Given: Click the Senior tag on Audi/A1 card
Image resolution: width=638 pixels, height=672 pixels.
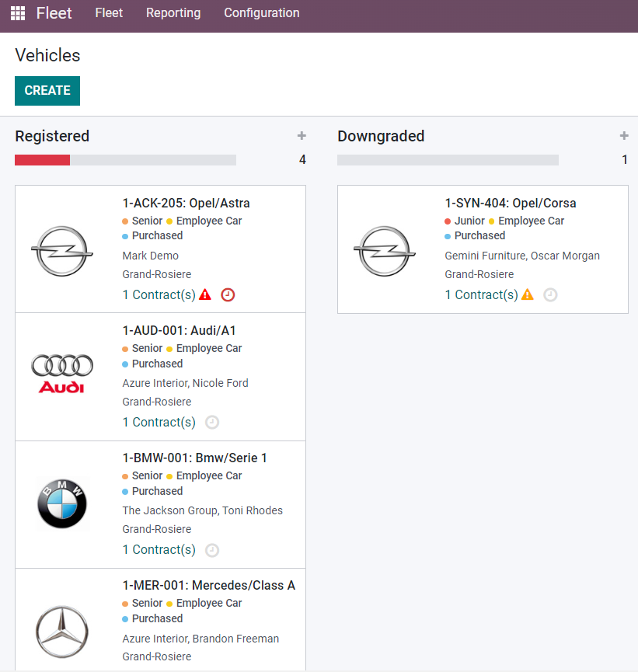Looking at the screenshot, I should point(142,348).
